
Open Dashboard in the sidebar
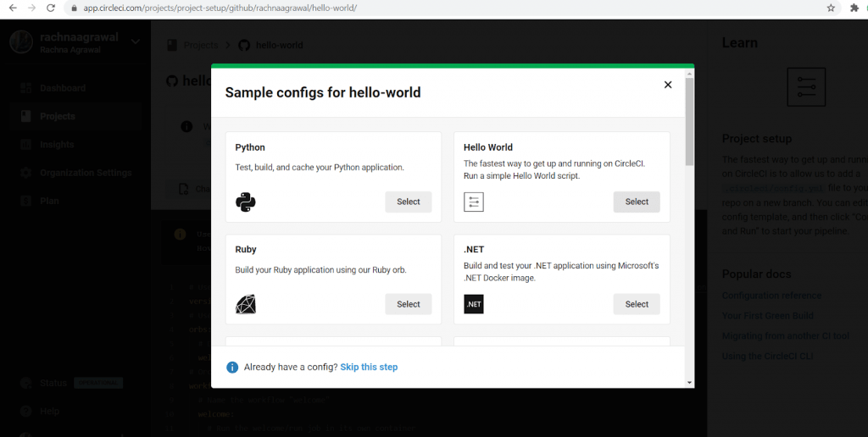coord(62,88)
